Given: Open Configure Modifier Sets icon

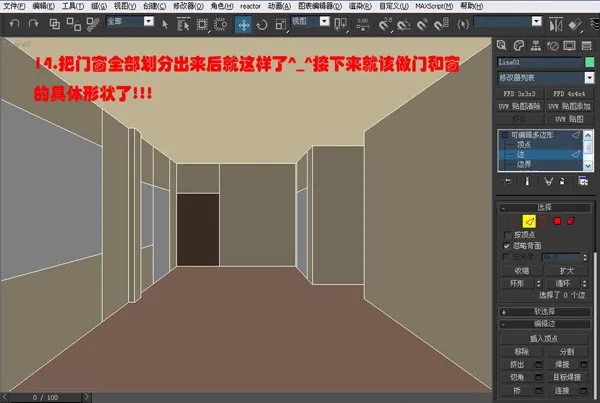Looking at the screenshot, I should [x=583, y=181].
